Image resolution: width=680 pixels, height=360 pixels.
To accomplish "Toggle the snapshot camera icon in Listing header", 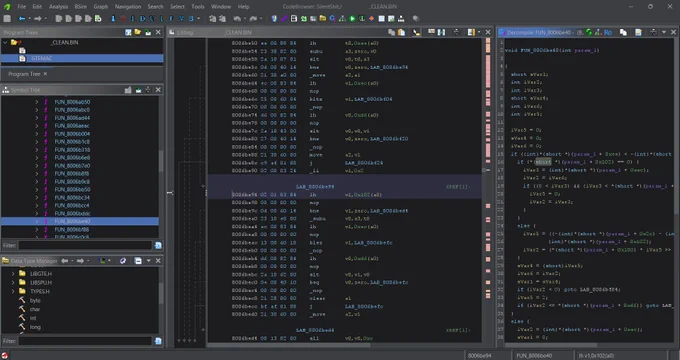I will point(456,32).
